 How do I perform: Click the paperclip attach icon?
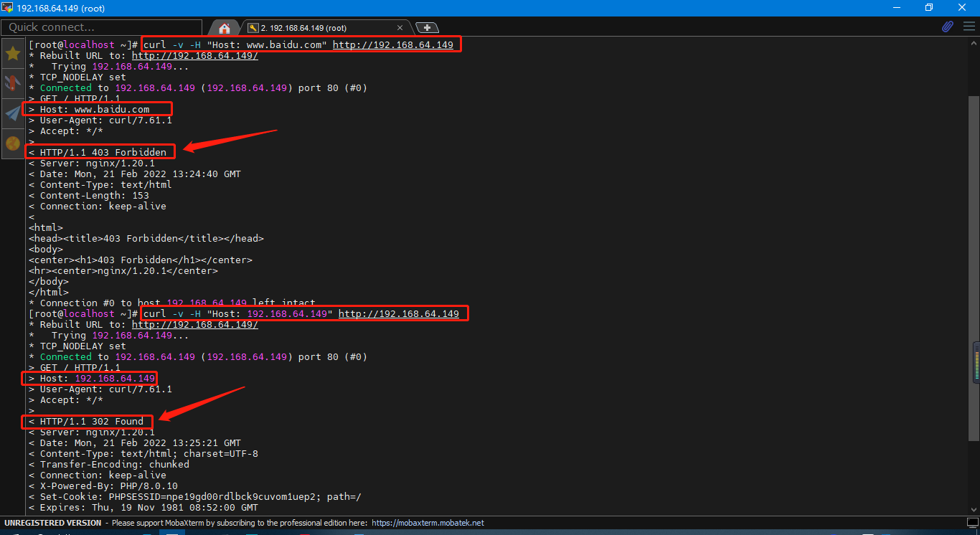[948, 27]
